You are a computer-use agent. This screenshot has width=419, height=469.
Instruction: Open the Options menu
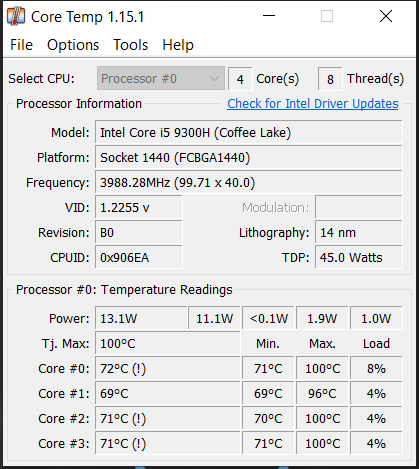(x=73, y=45)
